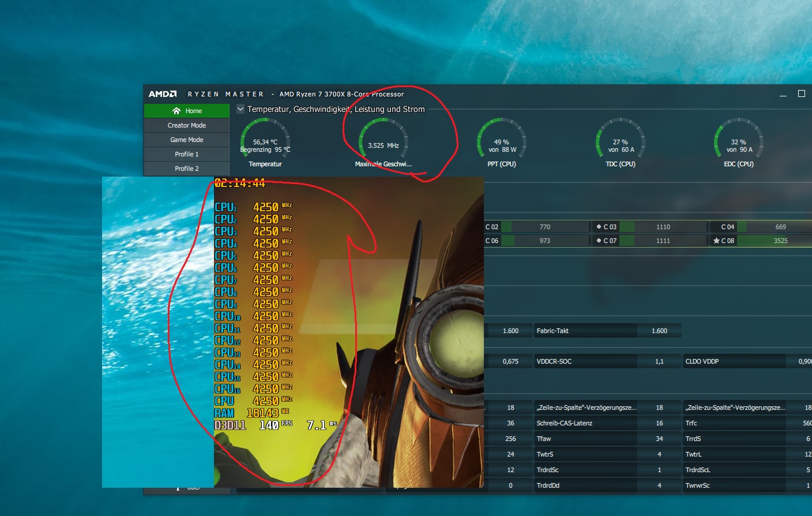Click the Fabric-Takt label
The height and width of the screenshot is (516, 812).
552,331
